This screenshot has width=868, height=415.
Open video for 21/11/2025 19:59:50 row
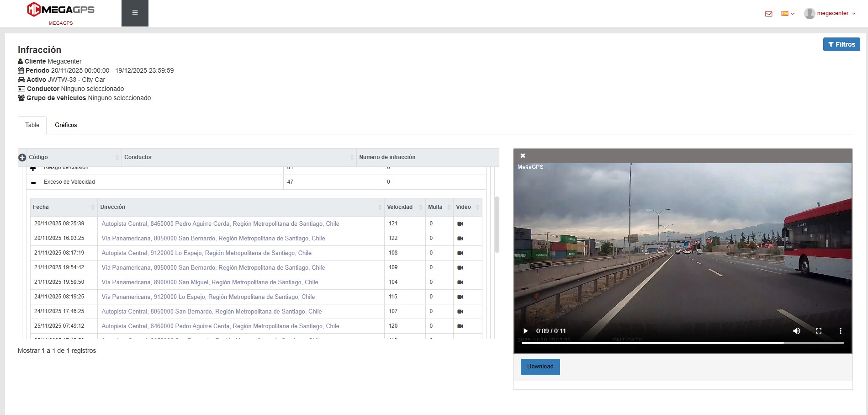pos(460,282)
